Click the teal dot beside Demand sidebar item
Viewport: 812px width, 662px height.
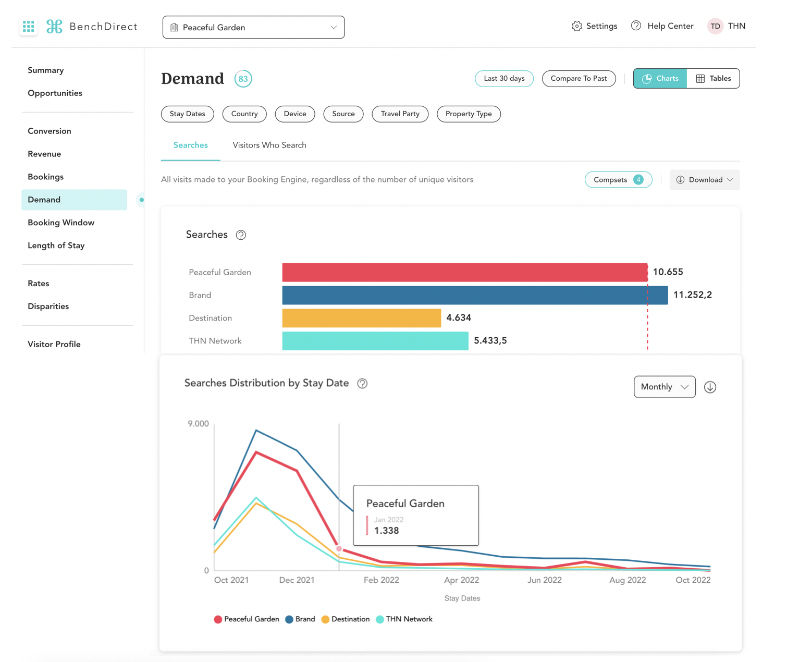142,200
